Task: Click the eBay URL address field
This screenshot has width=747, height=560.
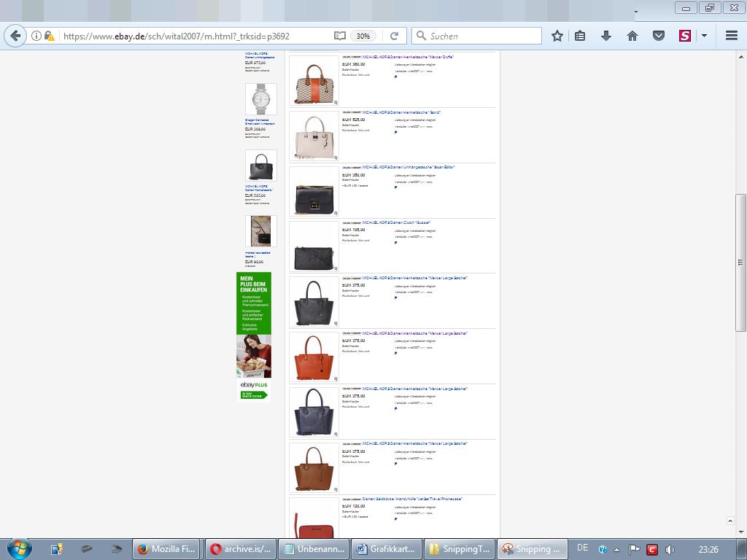Action: (x=196, y=36)
